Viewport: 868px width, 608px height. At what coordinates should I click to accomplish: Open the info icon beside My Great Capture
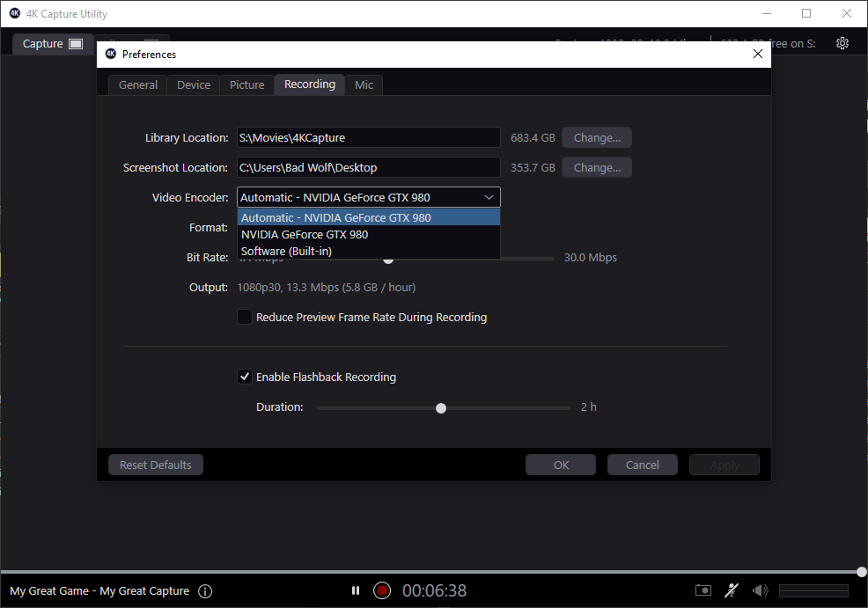(x=205, y=591)
